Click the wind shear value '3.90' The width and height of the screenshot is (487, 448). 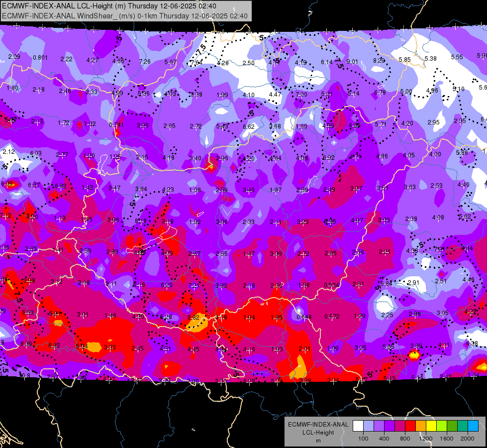143,125
